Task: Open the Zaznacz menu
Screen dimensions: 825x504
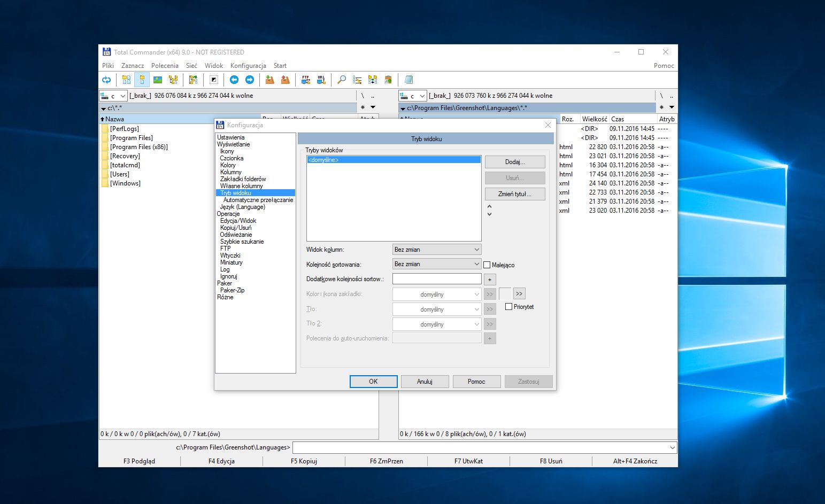Action: tap(133, 66)
